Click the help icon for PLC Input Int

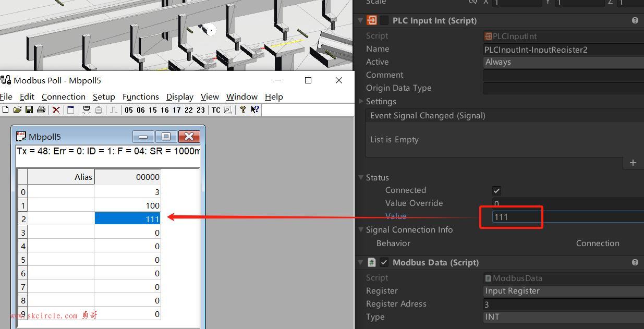click(x=635, y=20)
